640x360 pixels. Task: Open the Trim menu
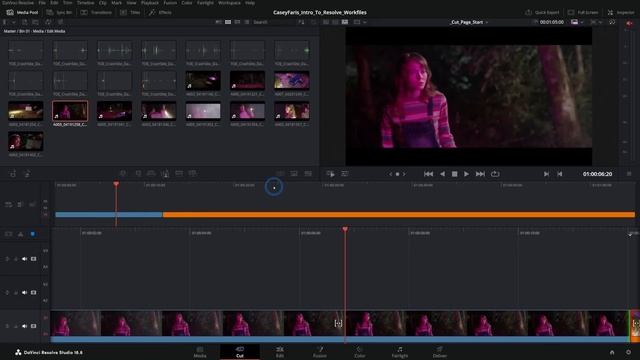tap(67, 3)
